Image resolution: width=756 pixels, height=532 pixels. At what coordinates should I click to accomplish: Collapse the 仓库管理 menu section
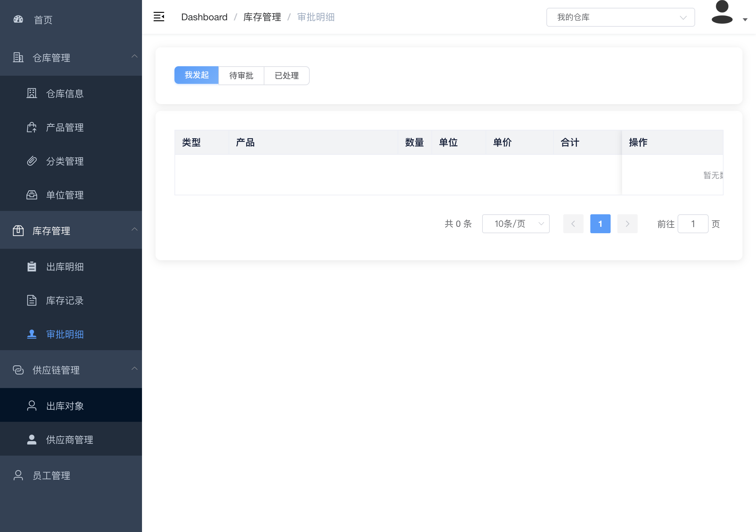pyautogui.click(x=71, y=57)
